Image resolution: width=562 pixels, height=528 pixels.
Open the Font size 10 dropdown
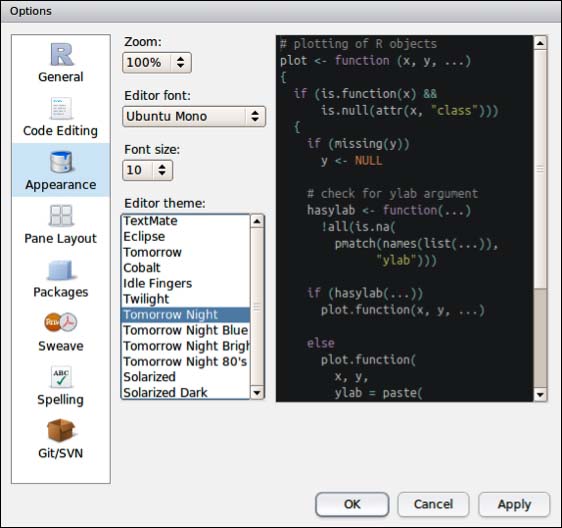click(x=147, y=170)
